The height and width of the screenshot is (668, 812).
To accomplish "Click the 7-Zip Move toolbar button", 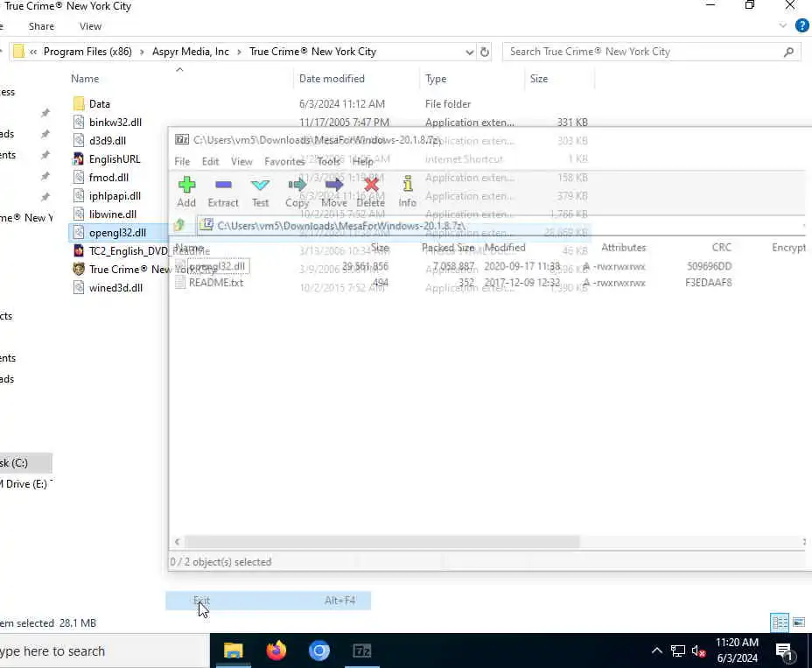I will point(334,193).
